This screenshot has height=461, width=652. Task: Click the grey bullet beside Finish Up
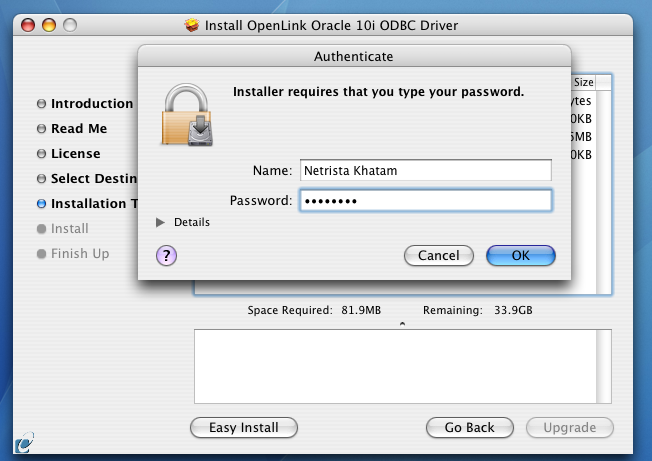pos(41,253)
